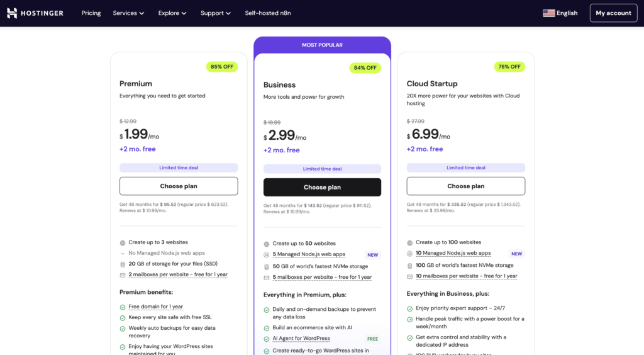Screen dimensions: 644x355
Task: Go to Self-hosted n8n in navigation
Action: click(268, 13)
